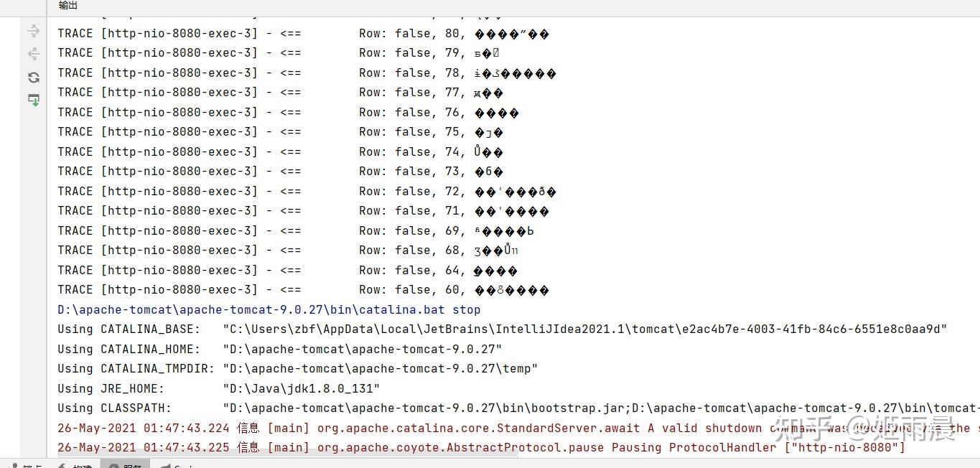This screenshot has width=980, height=468.
Task: Click the CLASSPATH bootstrap.jar line
Action: click(503, 408)
